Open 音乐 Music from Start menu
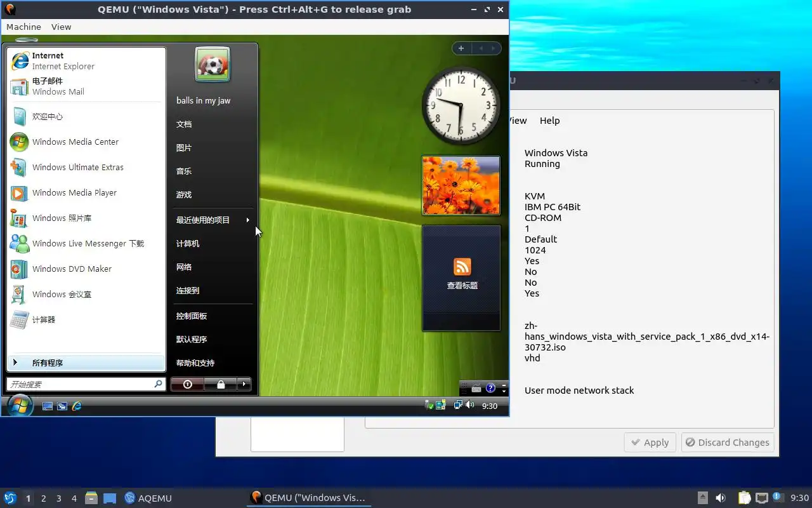The height and width of the screenshot is (508, 812). [213, 171]
